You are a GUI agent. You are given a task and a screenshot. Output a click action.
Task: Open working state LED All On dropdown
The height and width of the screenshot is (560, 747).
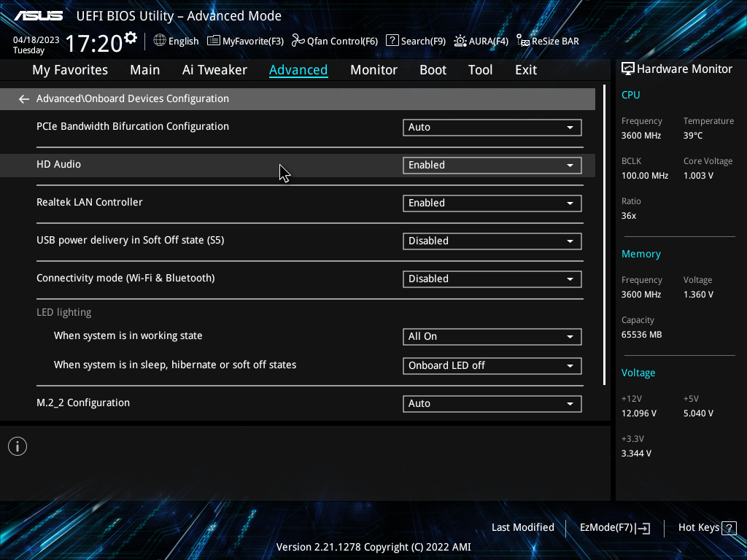pos(492,337)
